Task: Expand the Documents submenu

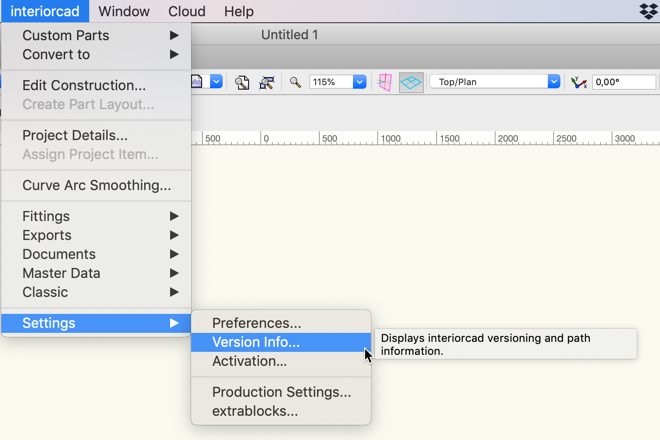Action: [96, 254]
